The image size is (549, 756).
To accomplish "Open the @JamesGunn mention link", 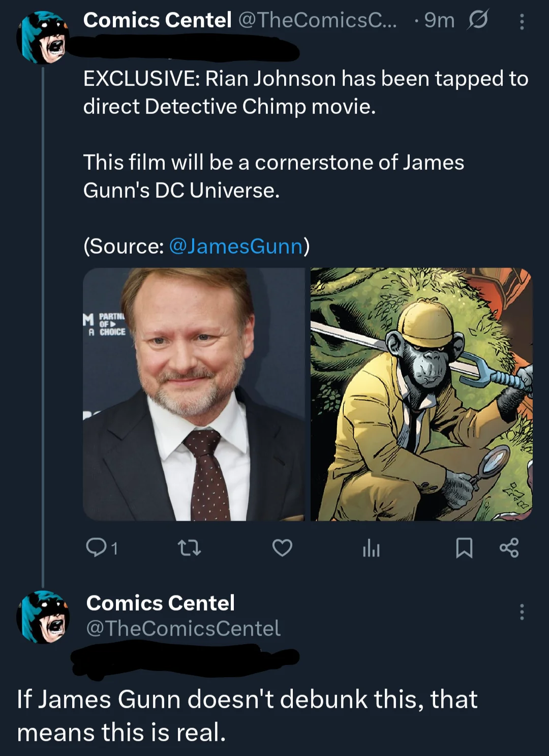I will pos(235,246).
